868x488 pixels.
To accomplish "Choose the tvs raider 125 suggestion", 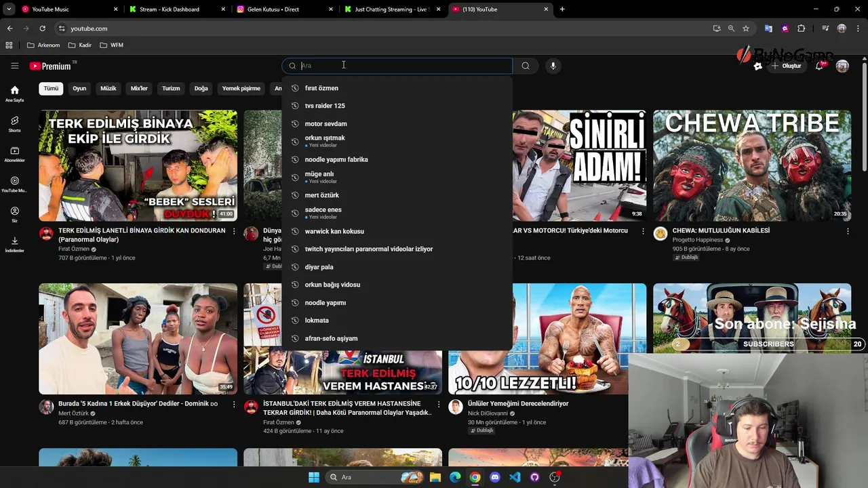I will 397,106.
